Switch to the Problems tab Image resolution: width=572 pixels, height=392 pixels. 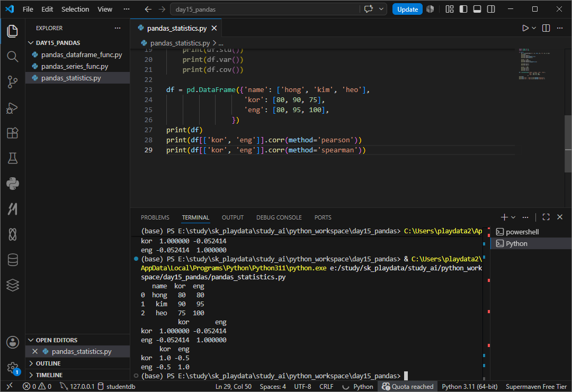click(x=155, y=217)
